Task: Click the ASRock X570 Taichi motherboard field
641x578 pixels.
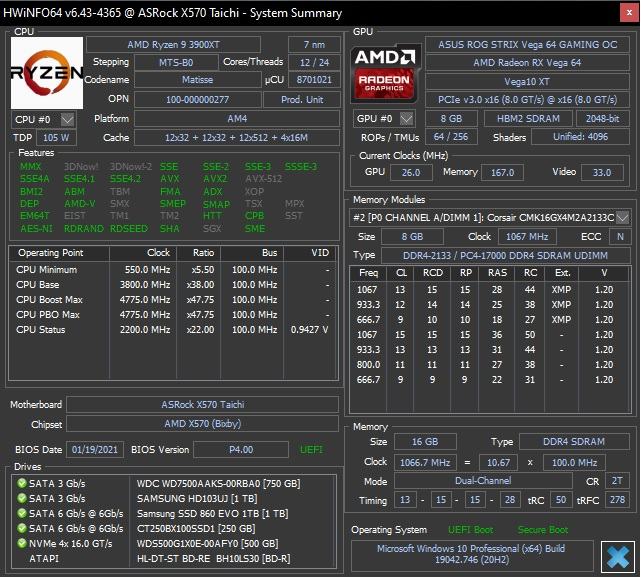Action: pos(203,405)
